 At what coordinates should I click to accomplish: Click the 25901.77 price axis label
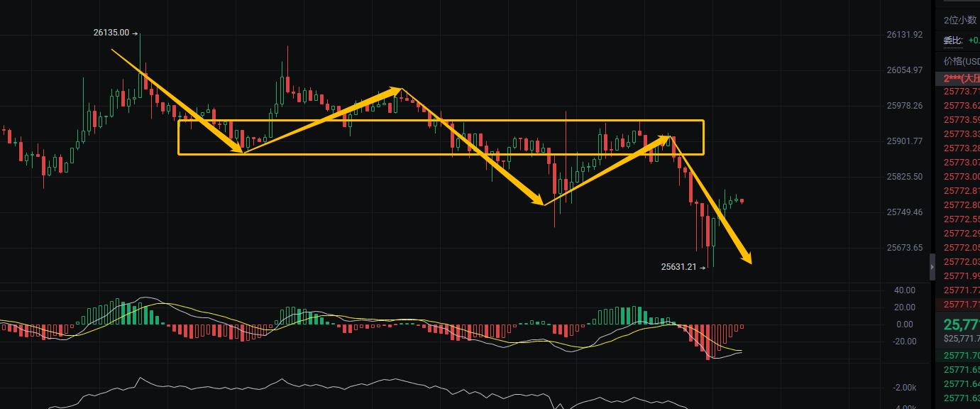[x=904, y=141]
